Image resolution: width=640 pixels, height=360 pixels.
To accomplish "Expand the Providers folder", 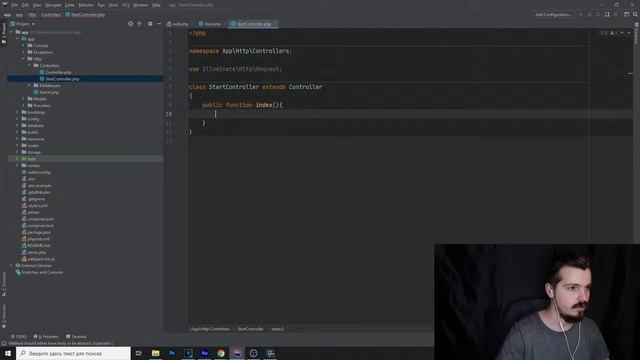I will (x=23, y=105).
